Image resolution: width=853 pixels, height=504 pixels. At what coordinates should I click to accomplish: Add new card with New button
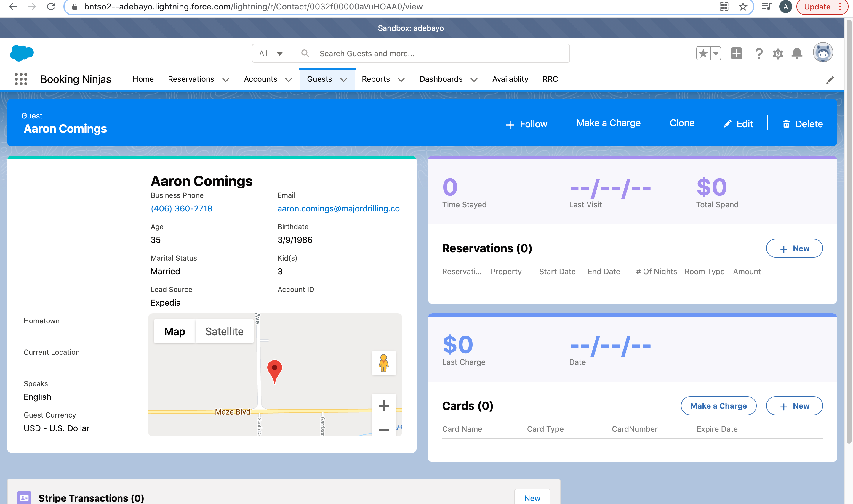pos(794,406)
